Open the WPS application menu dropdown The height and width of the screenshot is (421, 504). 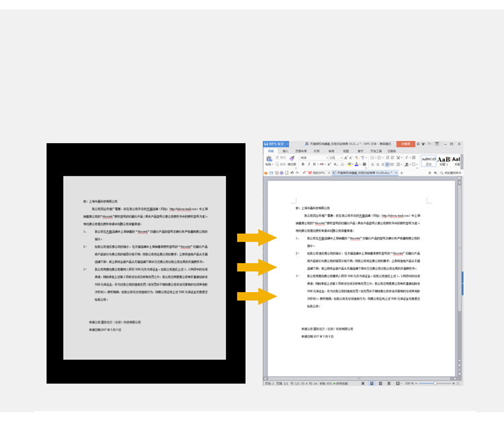click(288, 144)
